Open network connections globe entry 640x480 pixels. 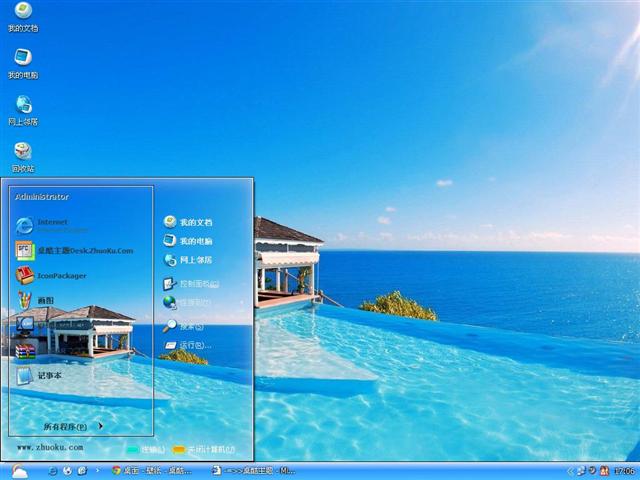pos(187,302)
